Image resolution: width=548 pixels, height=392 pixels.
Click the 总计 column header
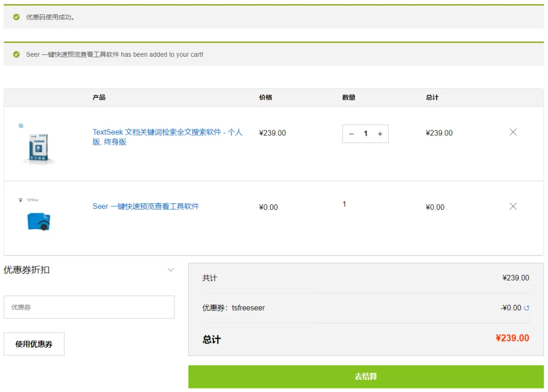coord(432,97)
